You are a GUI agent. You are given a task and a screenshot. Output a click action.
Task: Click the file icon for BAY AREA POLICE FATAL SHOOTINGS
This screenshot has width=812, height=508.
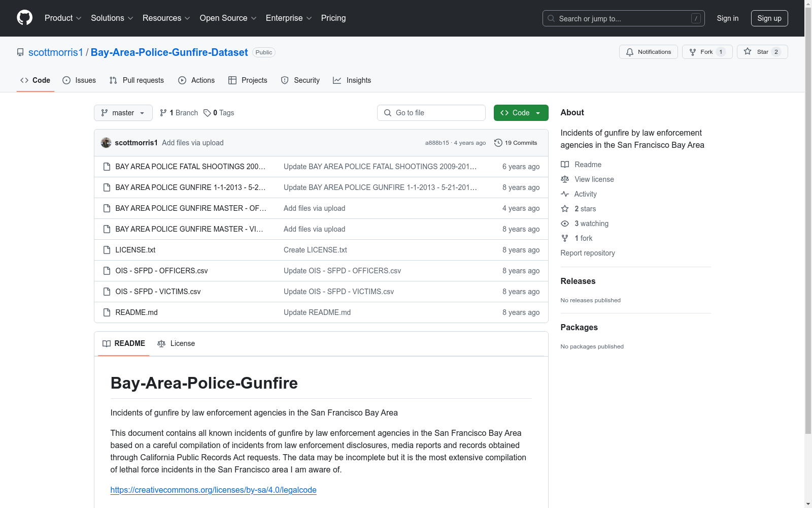107,167
